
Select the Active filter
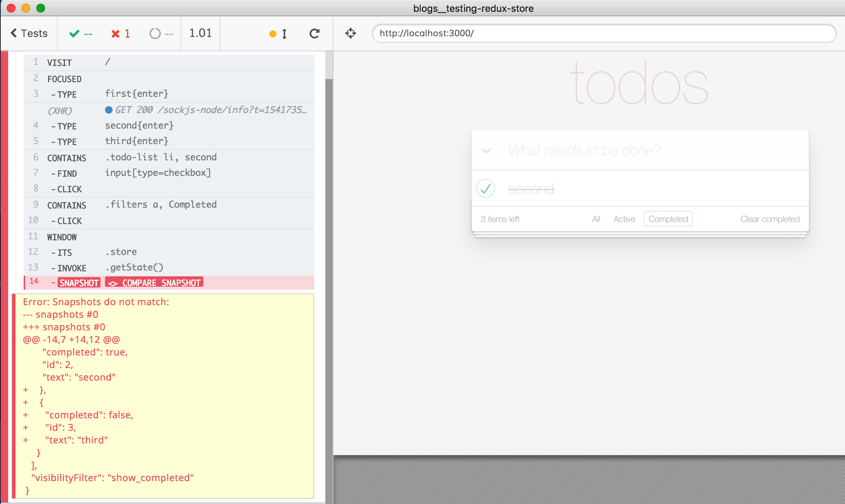(624, 219)
